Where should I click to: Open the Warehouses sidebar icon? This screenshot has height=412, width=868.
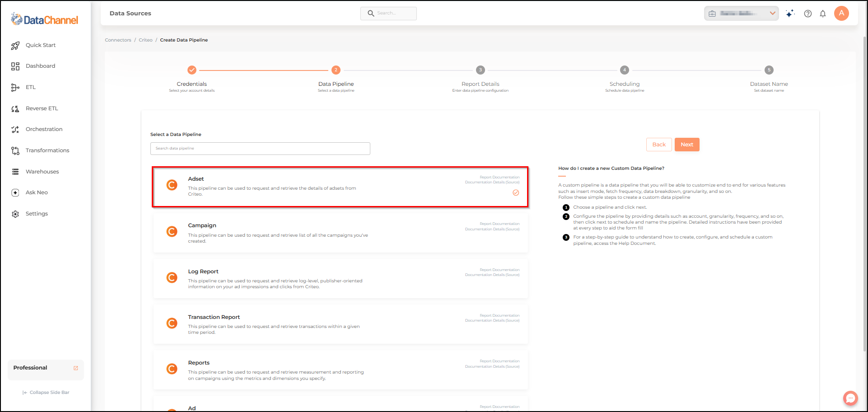point(15,172)
